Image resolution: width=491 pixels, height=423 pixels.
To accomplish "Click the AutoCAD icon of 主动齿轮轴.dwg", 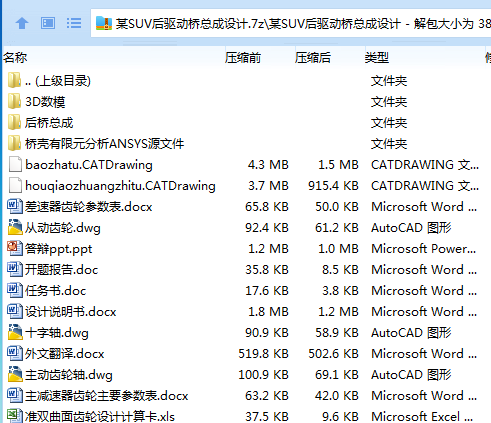I will [x=15, y=375].
